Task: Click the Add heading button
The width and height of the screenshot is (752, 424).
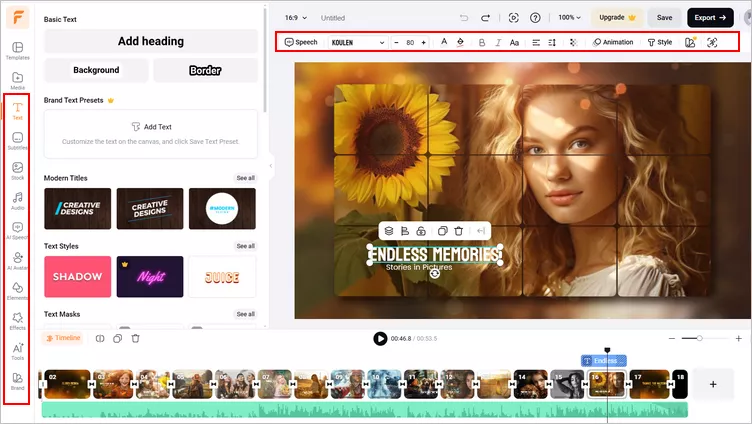Action: (x=151, y=41)
